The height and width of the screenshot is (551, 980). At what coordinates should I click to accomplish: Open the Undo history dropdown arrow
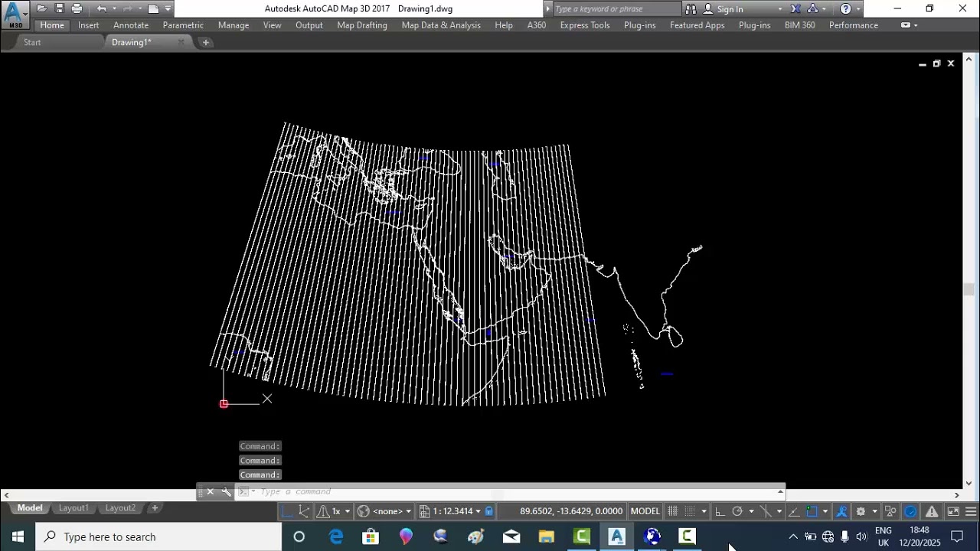(113, 9)
